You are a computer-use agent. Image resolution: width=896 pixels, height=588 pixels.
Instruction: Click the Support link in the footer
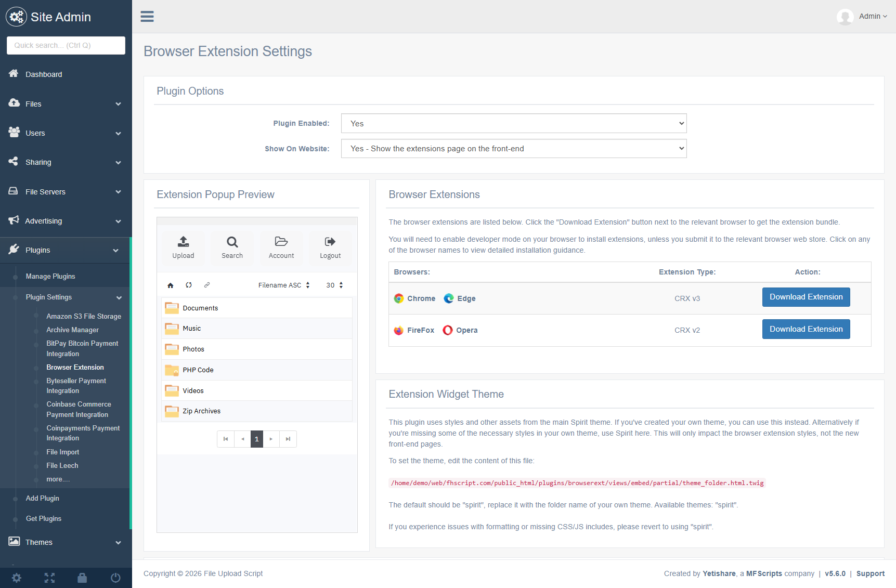tap(870, 574)
